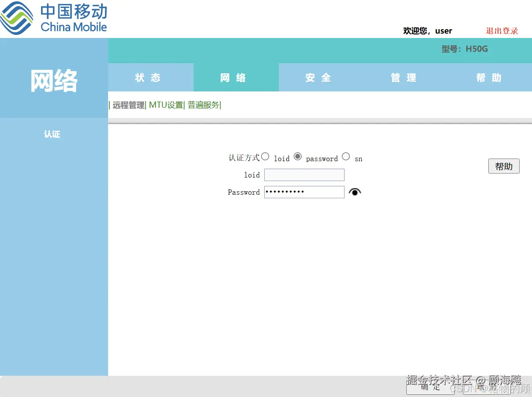The height and width of the screenshot is (397, 532).
Task: Click inside the loid input field
Action: [304, 175]
